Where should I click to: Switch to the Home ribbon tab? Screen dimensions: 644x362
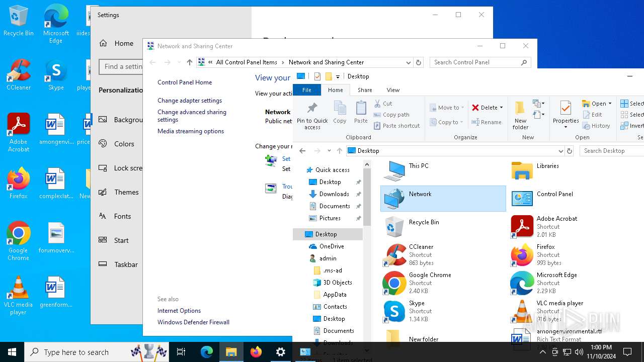coord(335,90)
